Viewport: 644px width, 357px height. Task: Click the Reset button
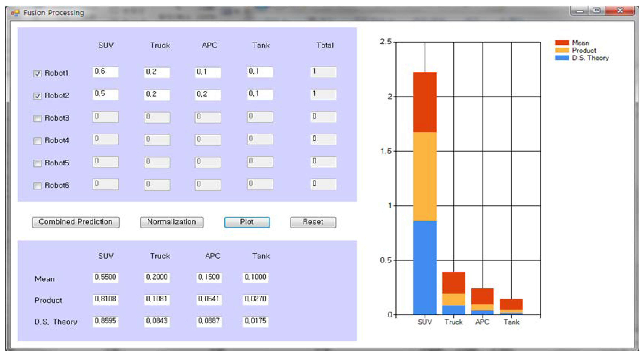(x=313, y=222)
